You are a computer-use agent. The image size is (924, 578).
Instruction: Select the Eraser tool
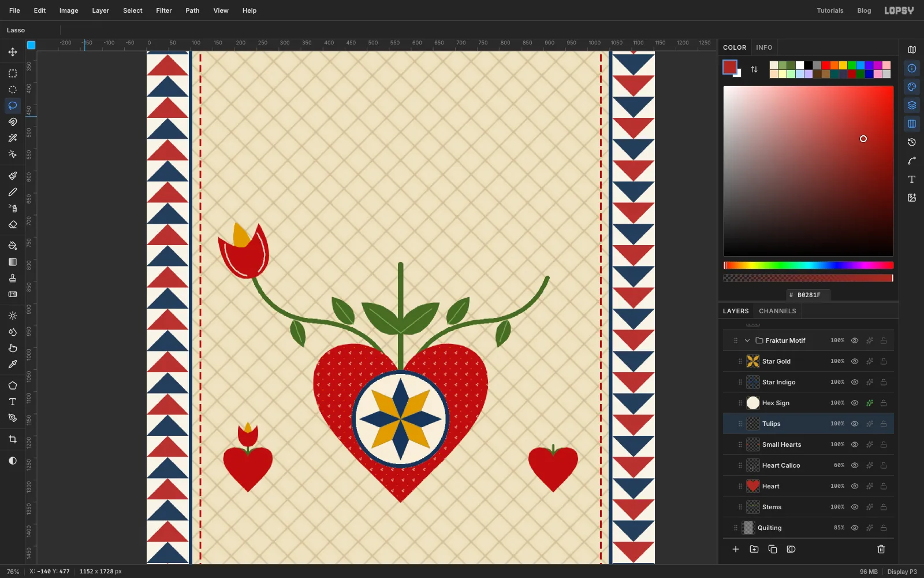tap(13, 224)
